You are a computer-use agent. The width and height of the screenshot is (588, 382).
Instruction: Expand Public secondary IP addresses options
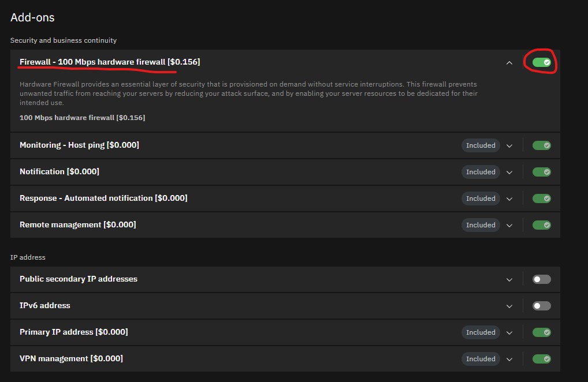pyautogui.click(x=509, y=280)
